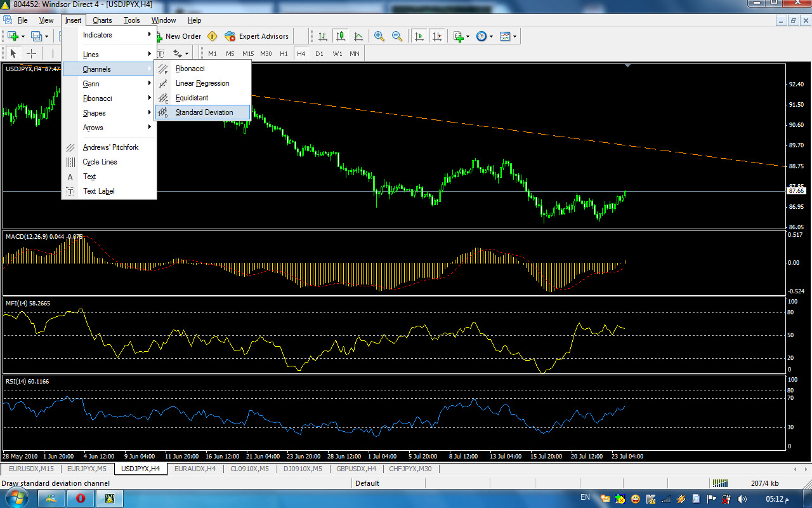Click the Profiles toolbar icon
The image size is (812, 508).
click(x=36, y=36)
